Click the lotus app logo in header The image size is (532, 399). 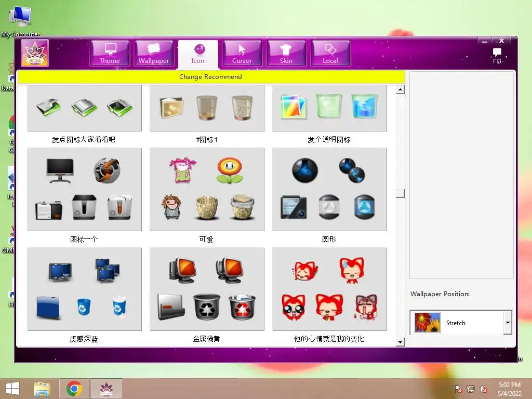35,52
